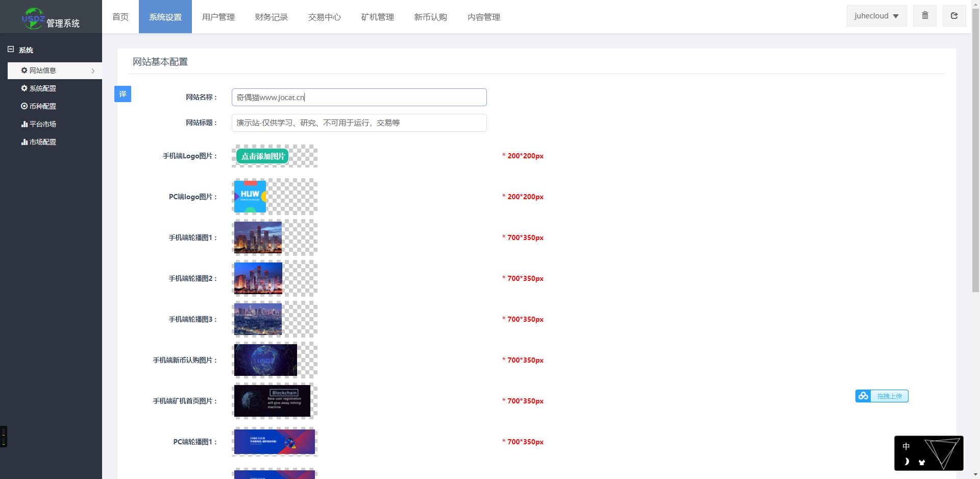This screenshot has height=479, width=980.
Task: Collapse the 系统 sidebar group
Action: point(11,50)
